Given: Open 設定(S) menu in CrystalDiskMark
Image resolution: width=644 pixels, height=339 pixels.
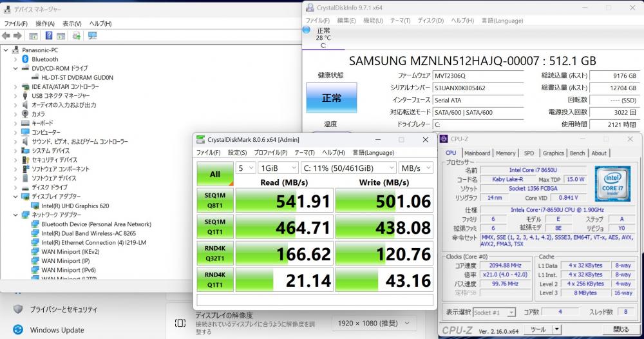Looking at the screenshot, I should click(237, 153).
